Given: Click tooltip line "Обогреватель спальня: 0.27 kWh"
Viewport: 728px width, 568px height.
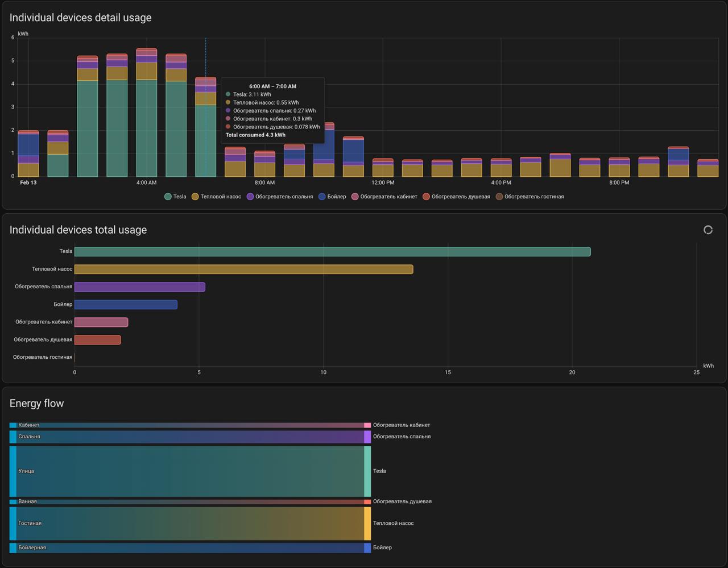Looking at the screenshot, I should 274,110.
